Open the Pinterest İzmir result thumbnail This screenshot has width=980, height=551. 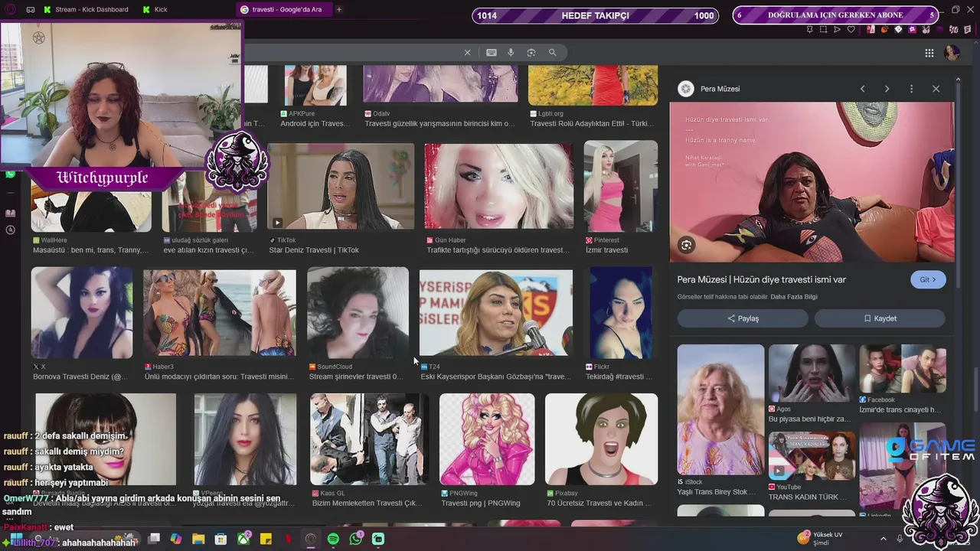(x=620, y=186)
